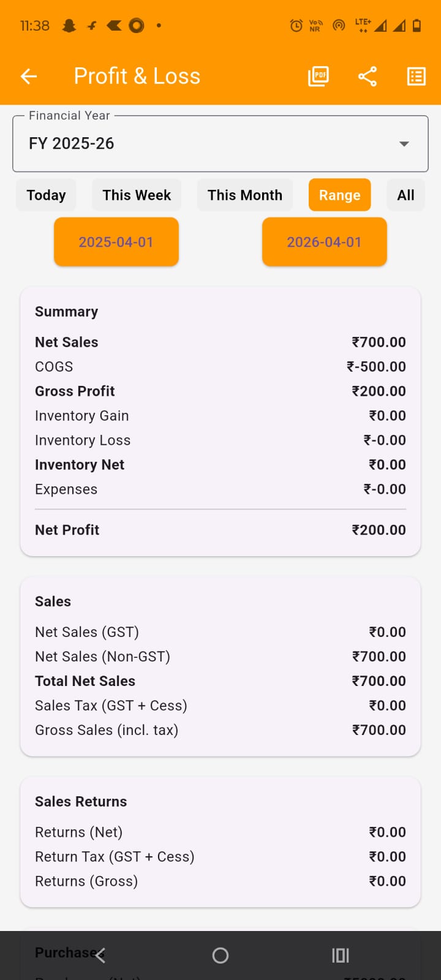Select the This Week filter
This screenshot has width=441, height=980.
[x=137, y=195]
